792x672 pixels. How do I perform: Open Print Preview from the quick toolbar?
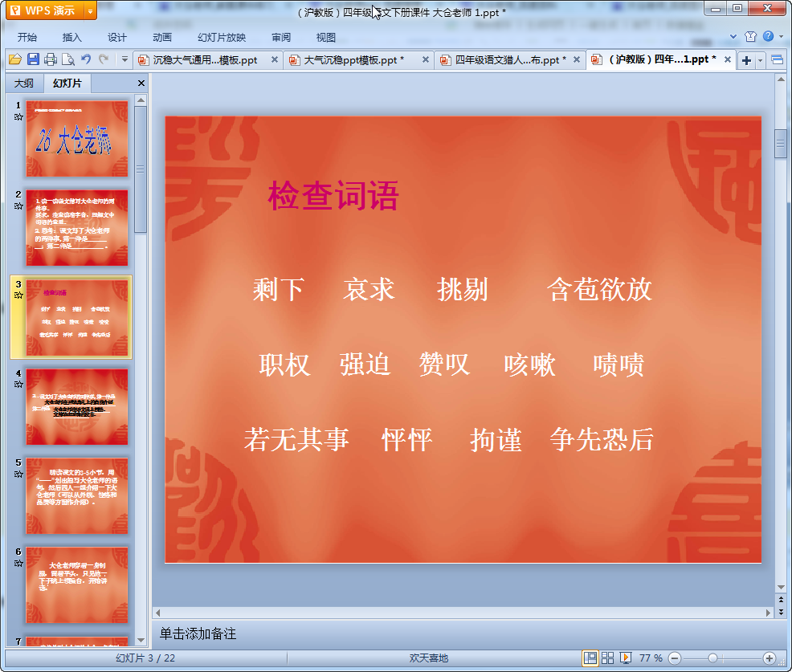click(68, 59)
